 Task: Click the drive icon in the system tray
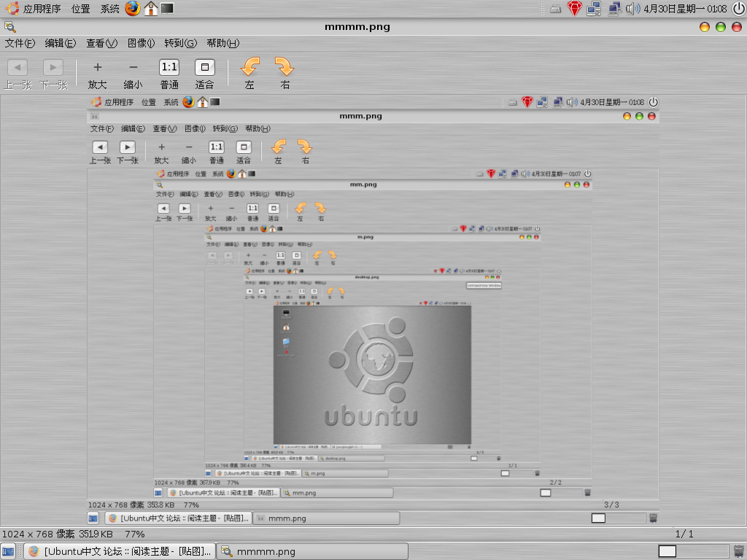pyautogui.click(x=555, y=9)
